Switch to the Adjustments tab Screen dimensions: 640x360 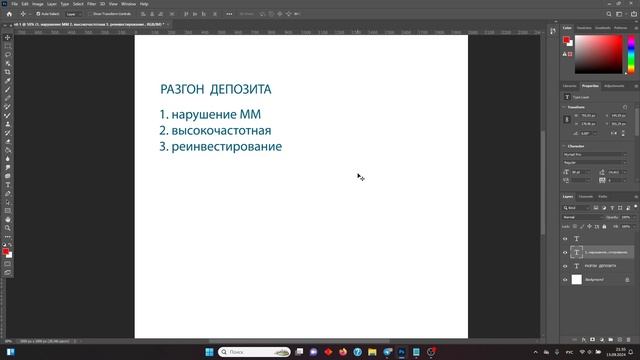point(614,86)
